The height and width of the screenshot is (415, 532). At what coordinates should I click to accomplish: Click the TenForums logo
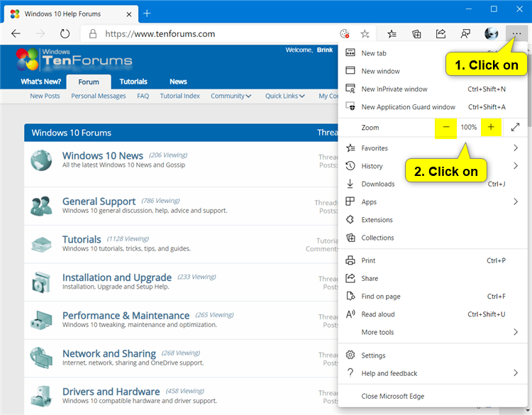click(x=74, y=60)
